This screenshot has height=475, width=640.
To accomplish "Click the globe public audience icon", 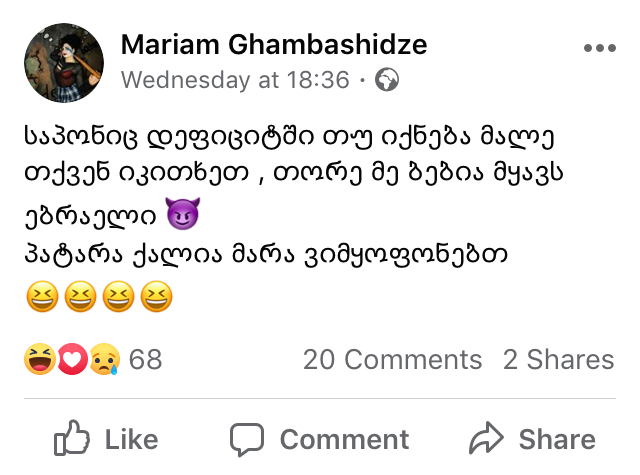I will pos(387,79).
